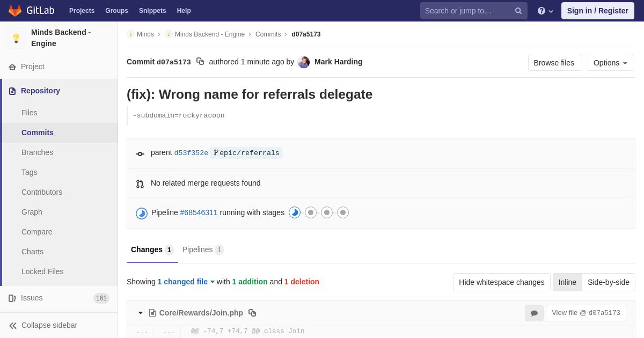Screen dimensions: 644x338
Task: Click the third pipeline stage icon
Action: (327, 212)
